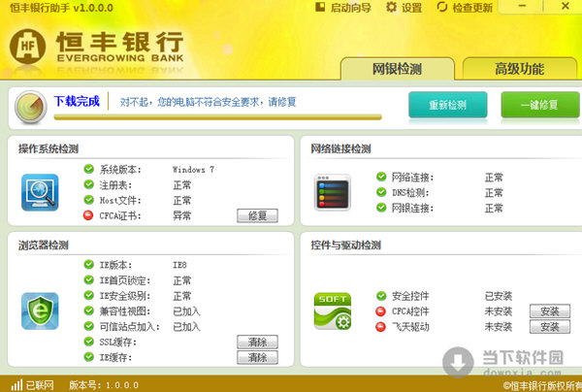Click green check icon beside SSL缓存
The image size is (582, 392).
coord(88,342)
